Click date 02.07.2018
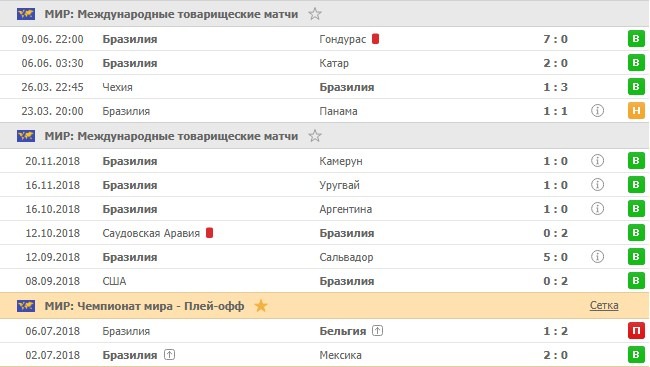The image size is (650, 367). (53, 355)
